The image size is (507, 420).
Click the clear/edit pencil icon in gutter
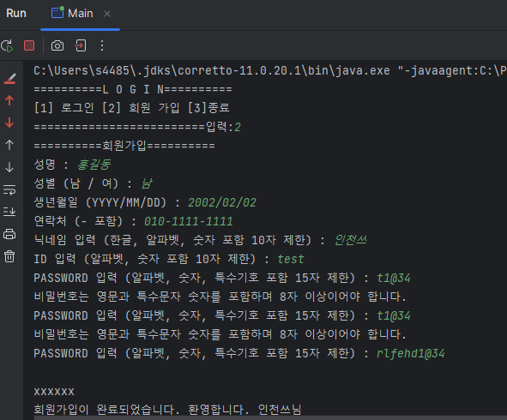point(9,79)
